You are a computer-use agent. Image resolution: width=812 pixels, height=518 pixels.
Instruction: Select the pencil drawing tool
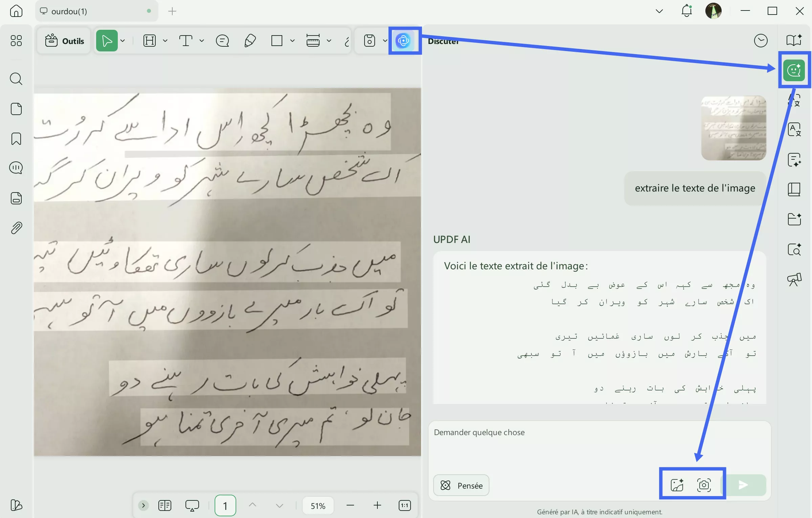pyautogui.click(x=250, y=41)
